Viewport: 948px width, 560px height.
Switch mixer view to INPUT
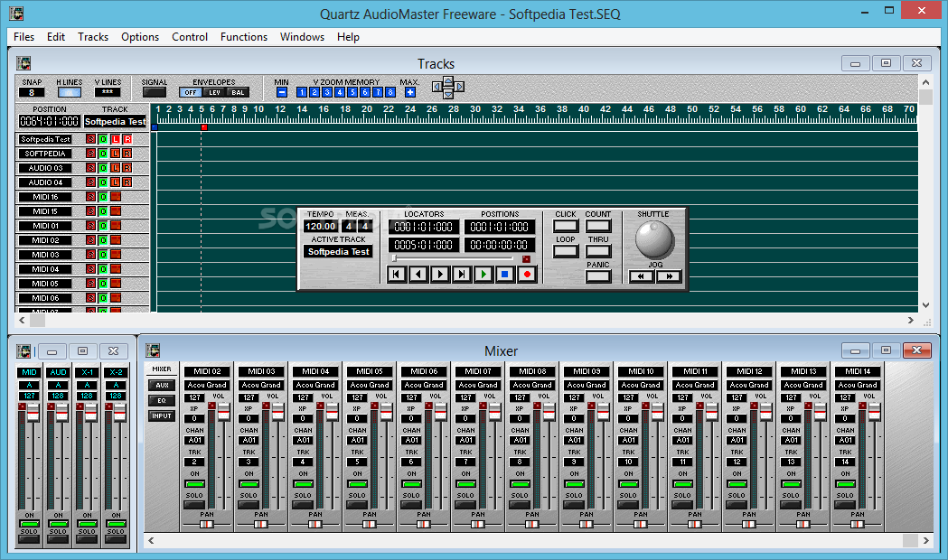162,415
